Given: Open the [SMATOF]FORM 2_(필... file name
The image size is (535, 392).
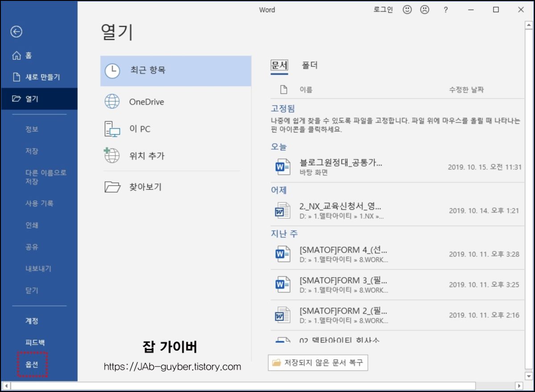Looking at the screenshot, I should point(344,310).
